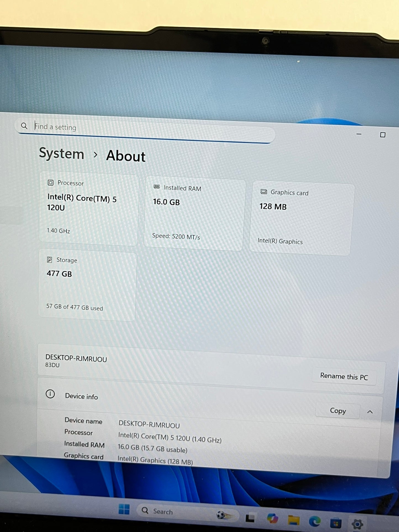Click the Storage drive icon
Image resolution: width=399 pixels, height=532 pixels.
50,260
